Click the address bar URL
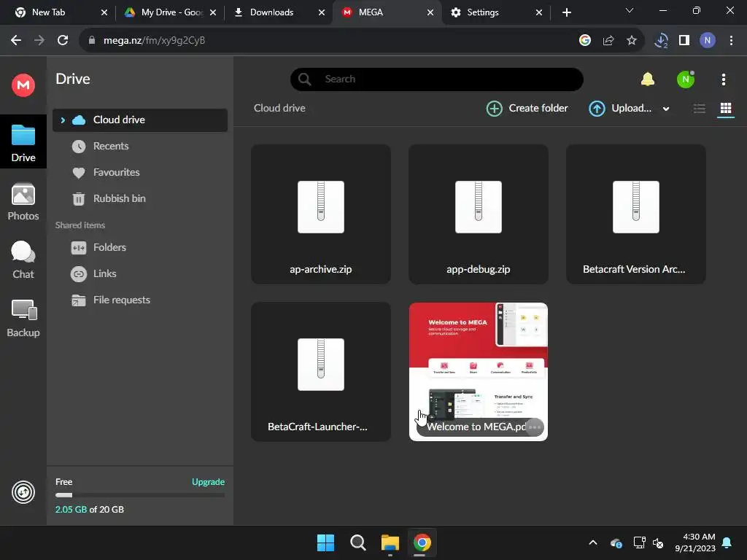 point(155,41)
